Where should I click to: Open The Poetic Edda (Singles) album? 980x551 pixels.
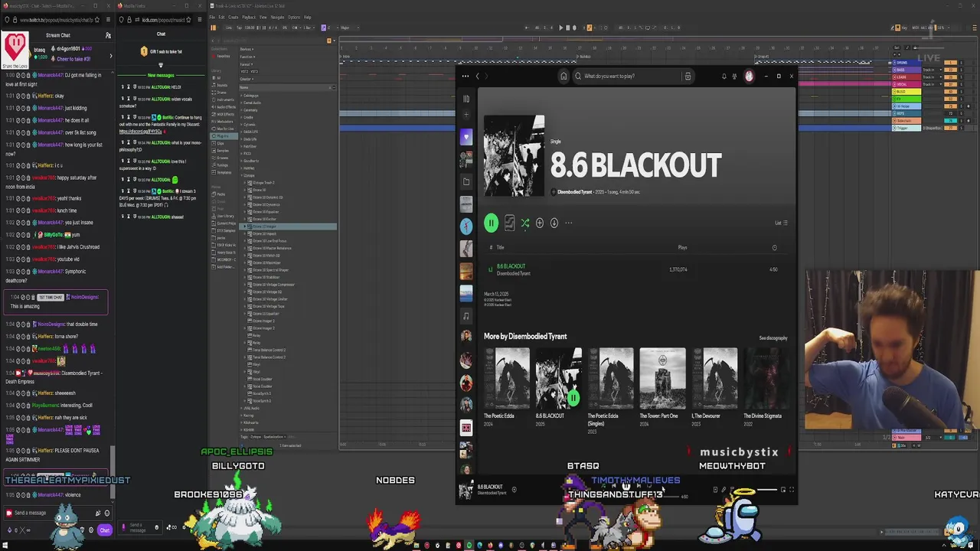pos(610,378)
